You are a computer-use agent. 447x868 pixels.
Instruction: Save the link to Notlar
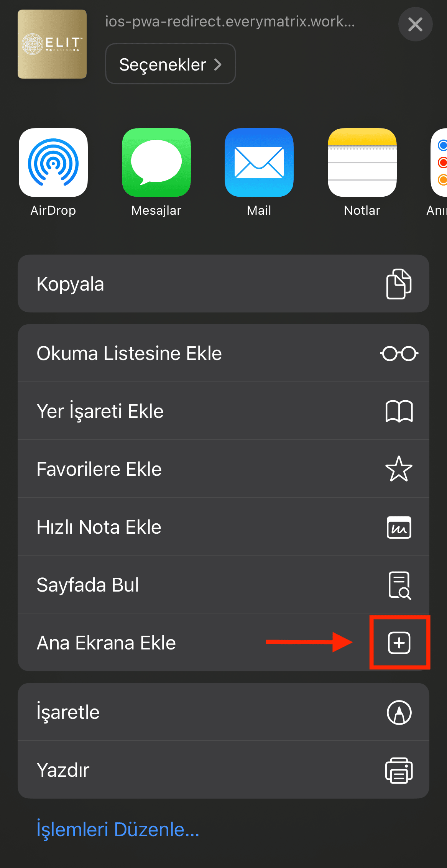tap(362, 163)
